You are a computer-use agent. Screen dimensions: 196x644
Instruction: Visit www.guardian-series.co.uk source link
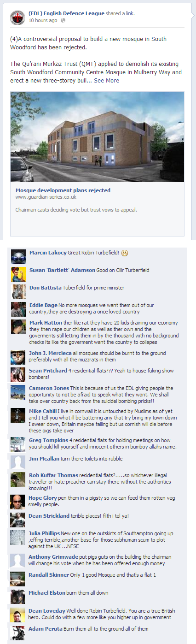point(46,197)
